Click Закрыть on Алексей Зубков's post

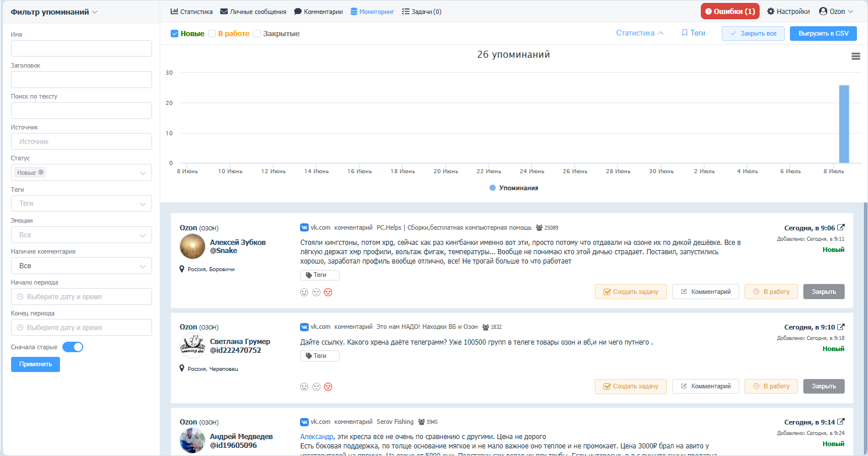(824, 292)
